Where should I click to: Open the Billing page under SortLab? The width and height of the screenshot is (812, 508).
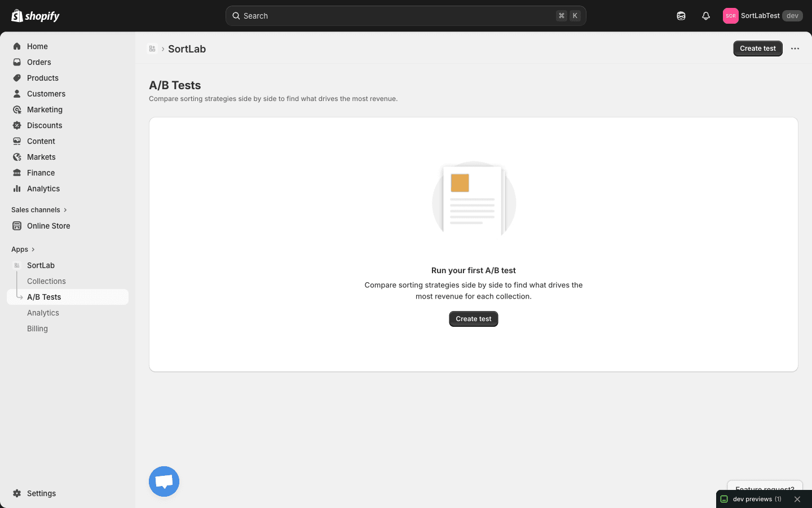37,329
